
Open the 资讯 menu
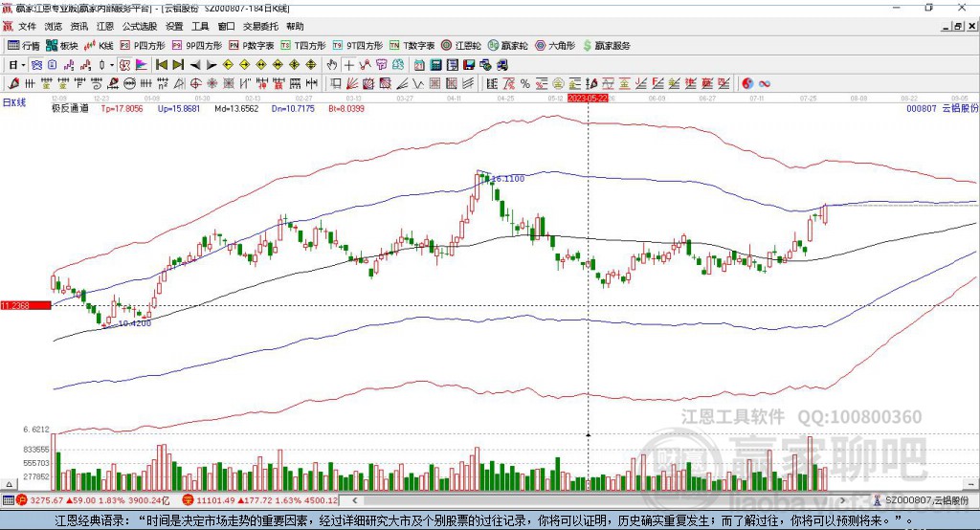coord(78,26)
